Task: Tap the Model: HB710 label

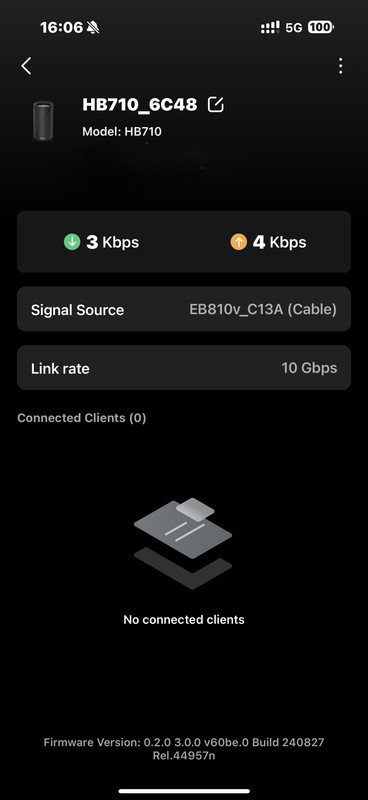Action: tap(122, 132)
